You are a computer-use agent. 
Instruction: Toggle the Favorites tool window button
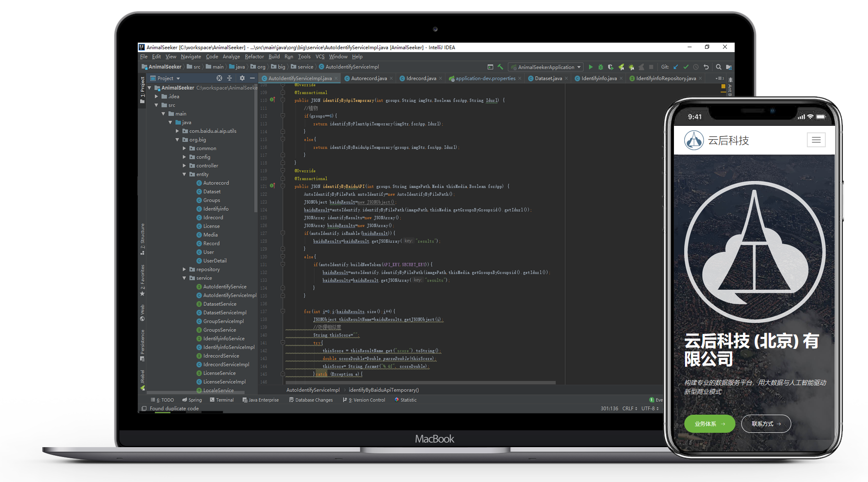click(x=142, y=280)
